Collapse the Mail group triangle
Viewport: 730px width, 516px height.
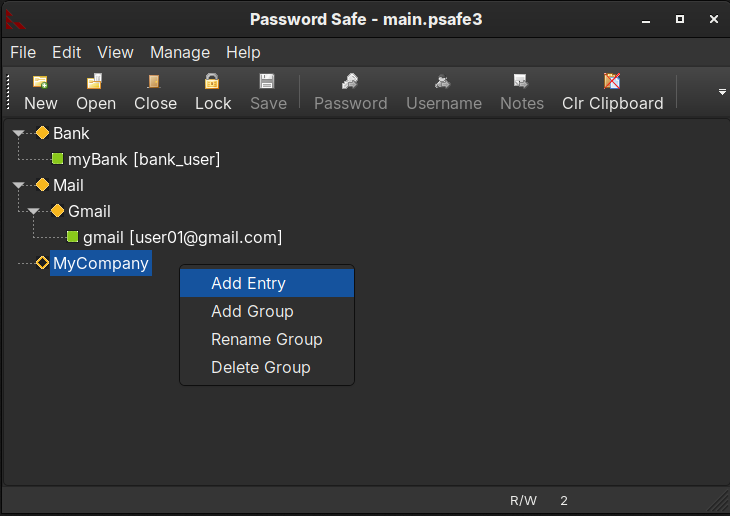pyautogui.click(x=18, y=186)
